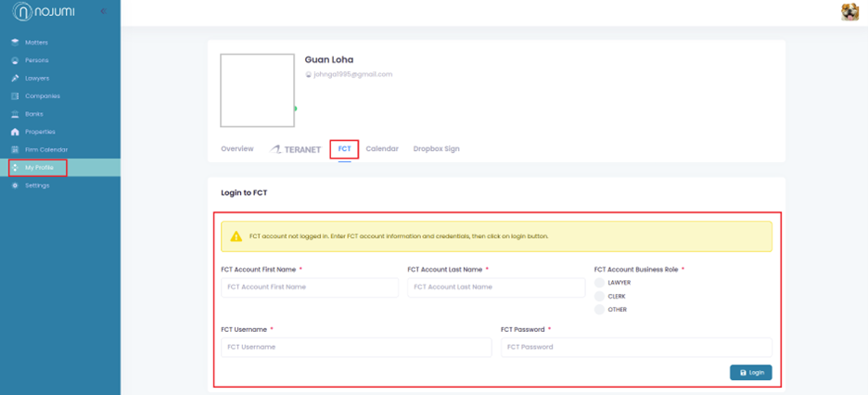868x395 pixels.
Task: Select the OTHER business role
Action: [600, 310]
